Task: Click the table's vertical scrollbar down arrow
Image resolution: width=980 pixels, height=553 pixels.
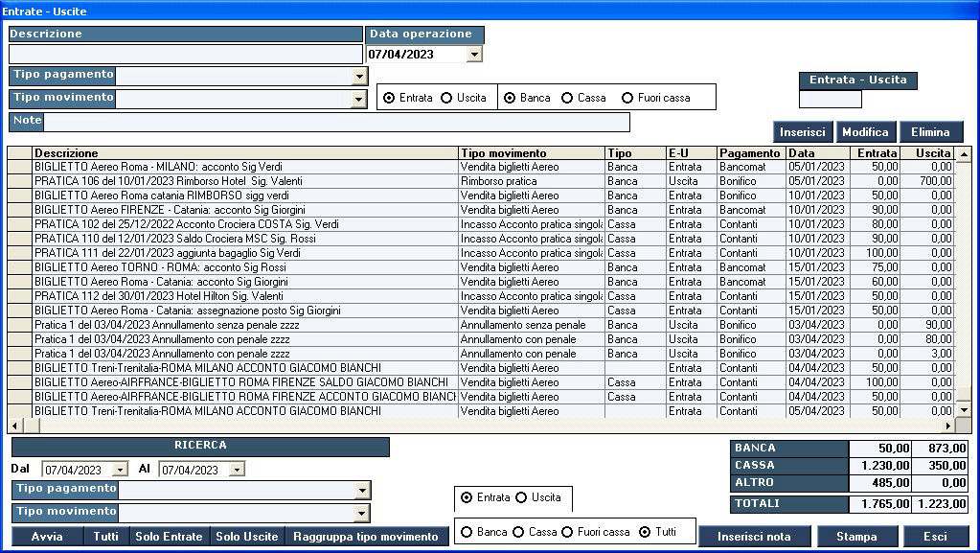Action: coord(964,409)
